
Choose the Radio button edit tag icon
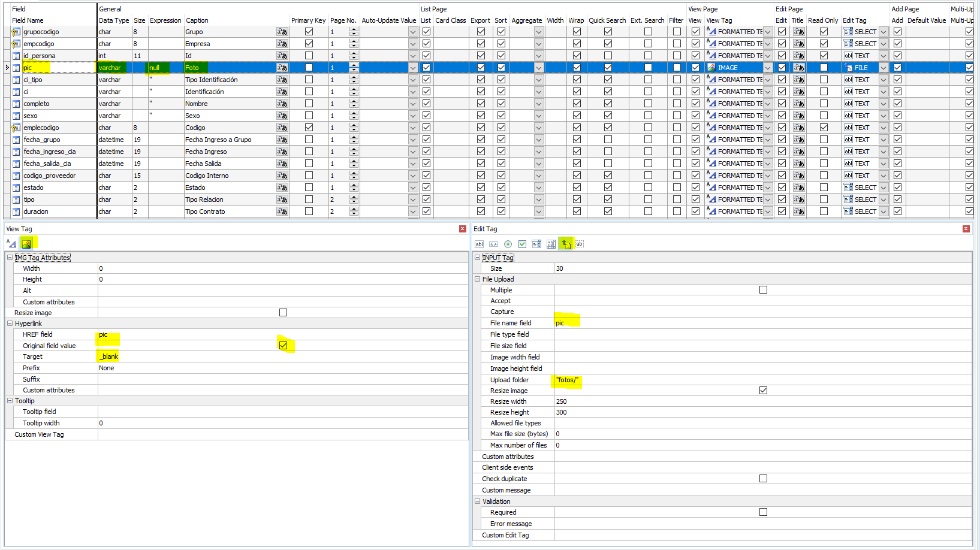508,244
